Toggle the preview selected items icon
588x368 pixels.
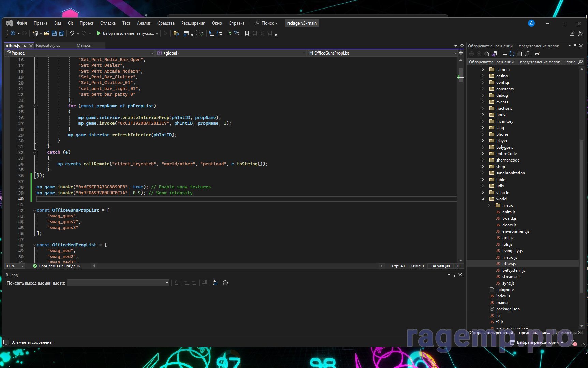[x=537, y=54]
